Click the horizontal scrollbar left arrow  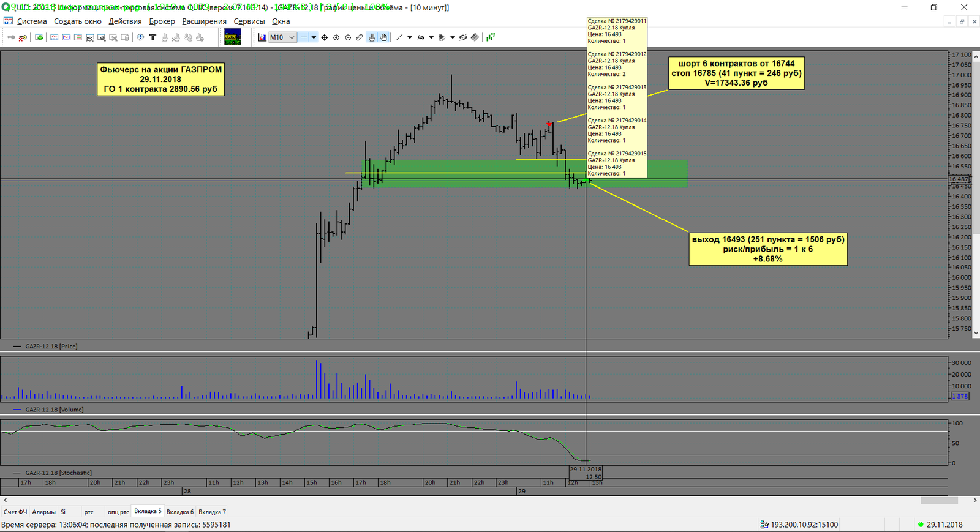coord(5,500)
